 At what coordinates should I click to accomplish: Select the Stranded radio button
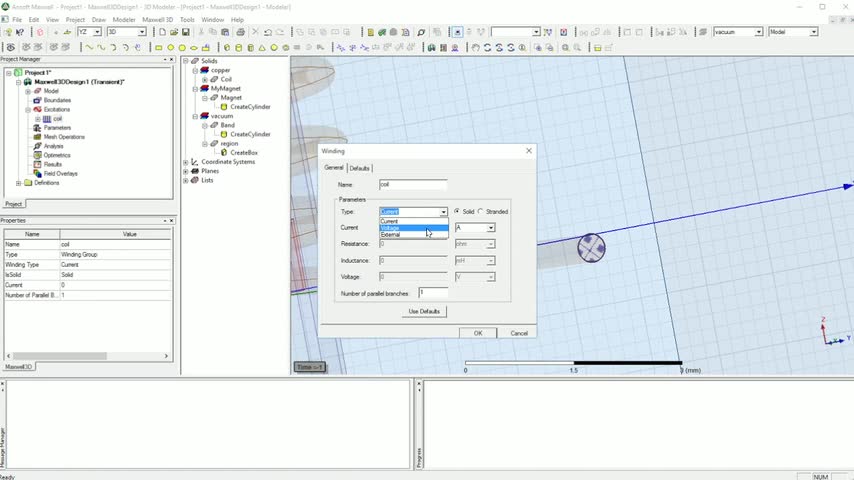point(480,212)
